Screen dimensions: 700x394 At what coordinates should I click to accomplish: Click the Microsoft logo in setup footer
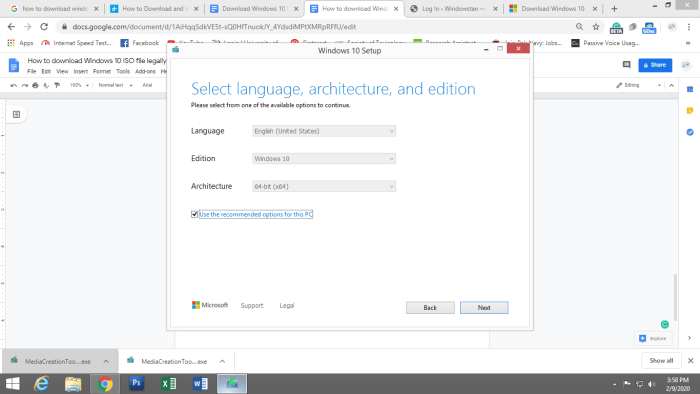[x=210, y=305]
